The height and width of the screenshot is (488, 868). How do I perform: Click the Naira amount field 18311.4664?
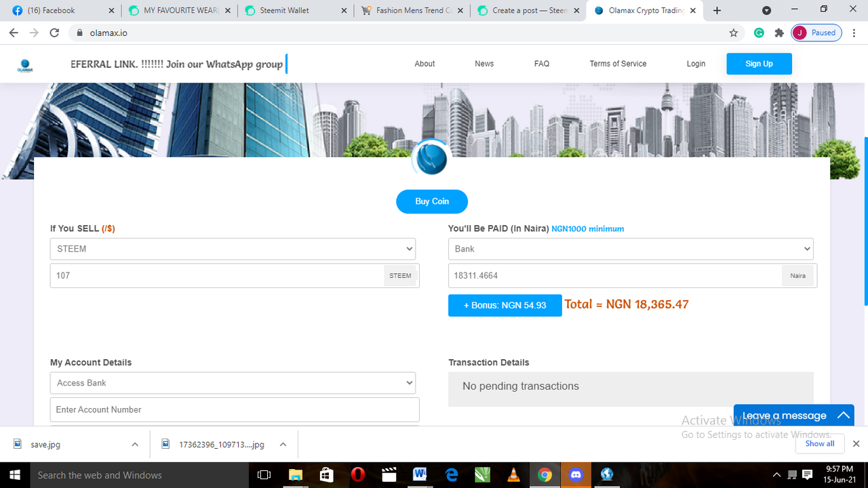click(615, 276)
